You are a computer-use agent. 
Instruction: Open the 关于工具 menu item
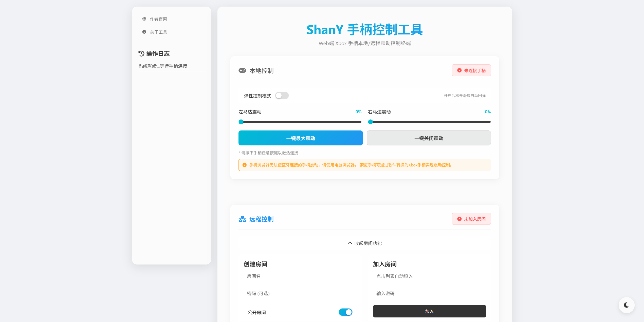click(158, 32)
